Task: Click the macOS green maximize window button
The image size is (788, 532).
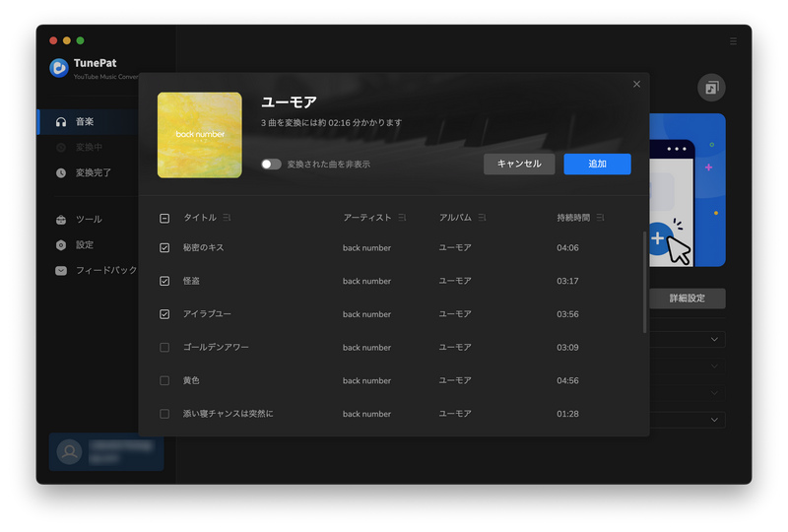Action: point(80,40)
